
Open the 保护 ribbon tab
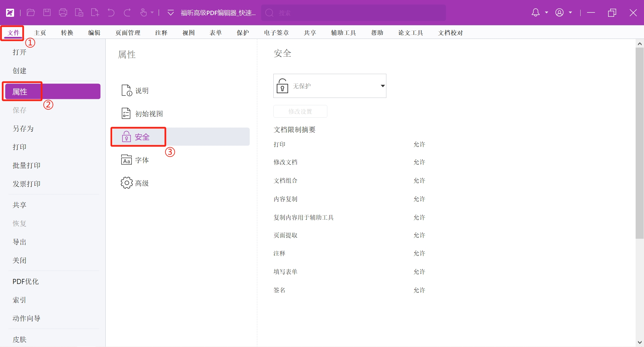[x=243, y=33]
